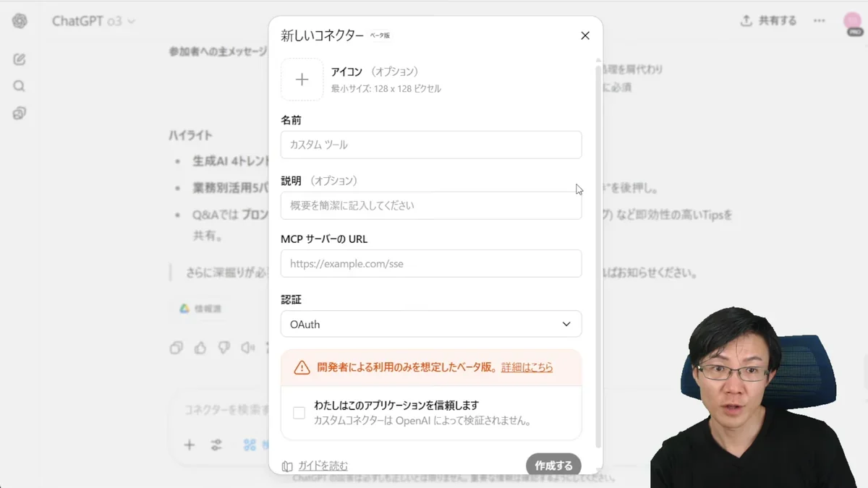The height and width of the screenshot is (488, 868).
Task: Open the tools sliders icon in composer
Action: [x=216, y=445]
